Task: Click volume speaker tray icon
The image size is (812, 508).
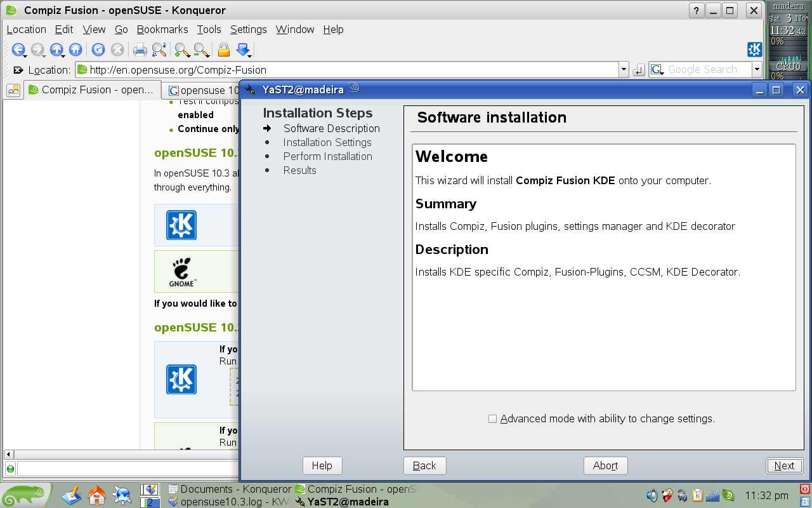Action: [652, 495]
